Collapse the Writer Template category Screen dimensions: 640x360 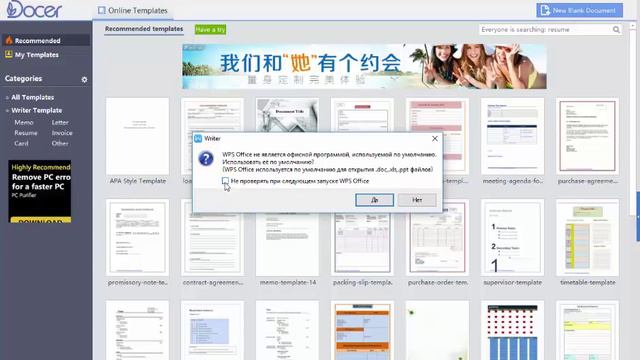36,110
